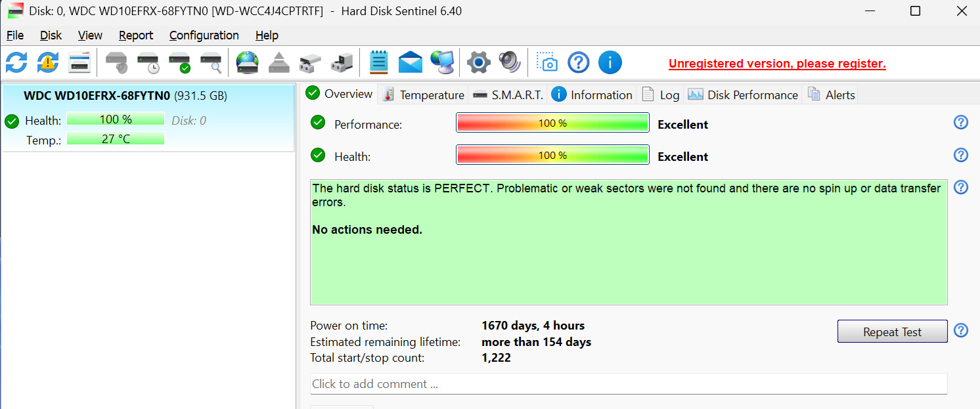Screen dimensions: 980x409
Task: Click the Unregistered version register link
Action: point(777,64)
